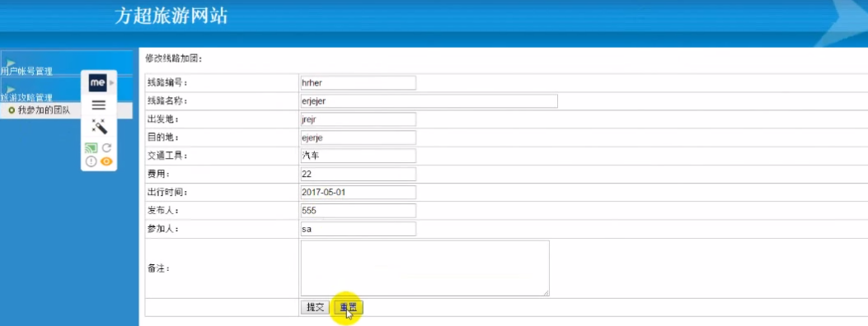Viewport: 868px width, 326px height.
Task: Click the 发布人 label
Action: 163,211
